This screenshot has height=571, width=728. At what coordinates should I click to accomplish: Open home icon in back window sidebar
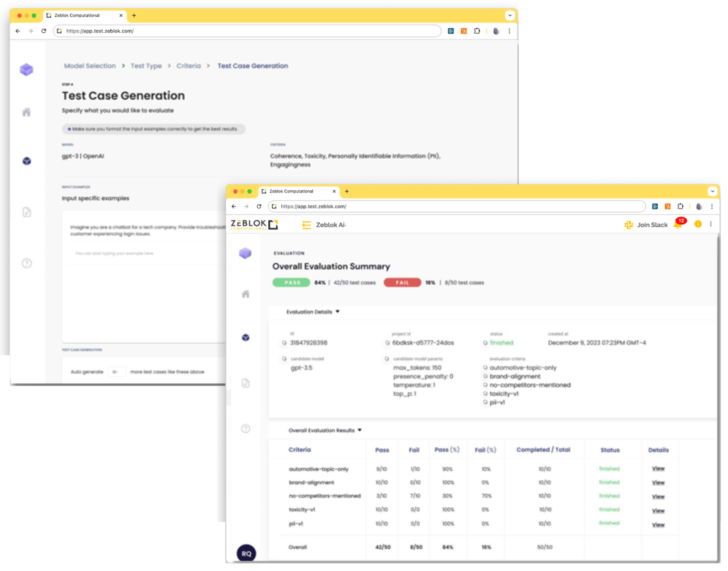26,112
